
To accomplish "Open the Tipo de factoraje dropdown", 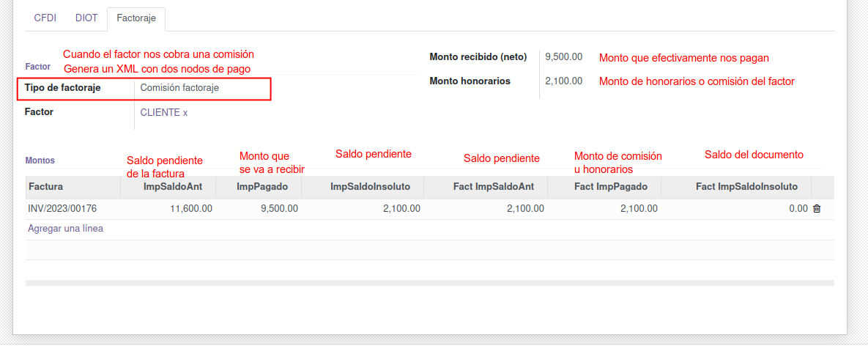I will tap(201, 88).
